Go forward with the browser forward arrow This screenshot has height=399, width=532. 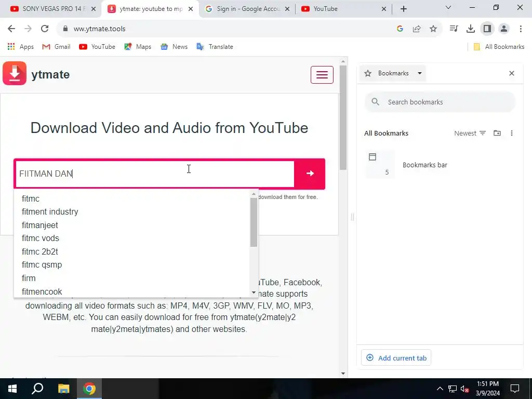(x=28, y=29)
